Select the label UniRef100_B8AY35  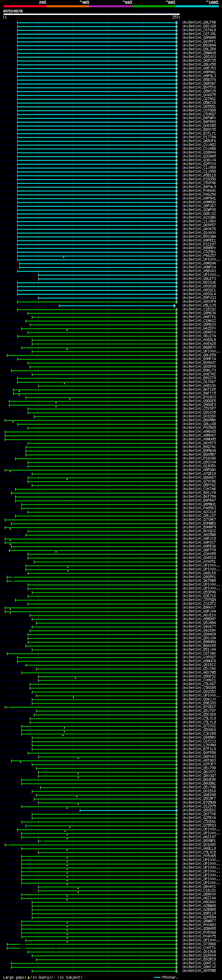click(199, 129)
